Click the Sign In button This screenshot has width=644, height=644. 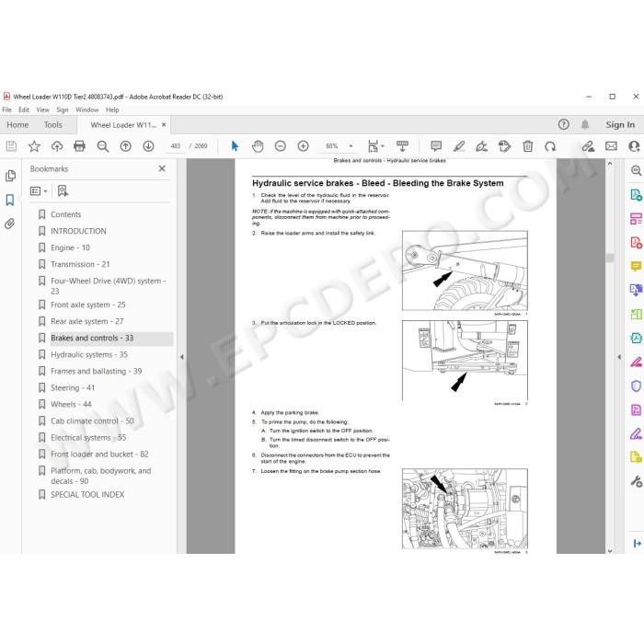point(620,125)
